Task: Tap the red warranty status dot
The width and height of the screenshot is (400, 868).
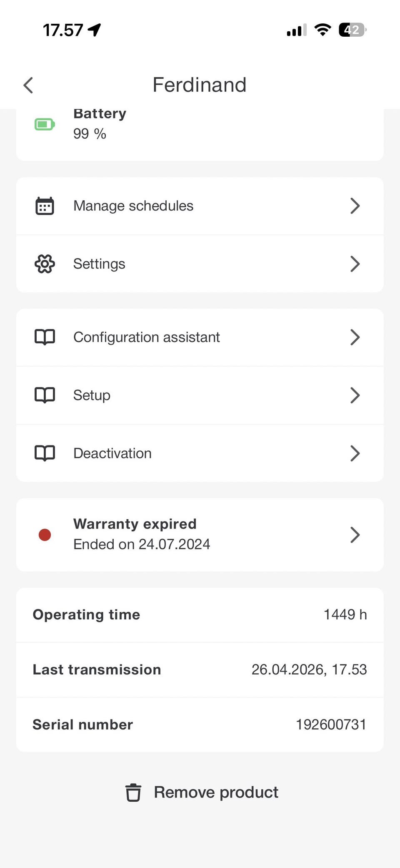Action: coord(45,535)
